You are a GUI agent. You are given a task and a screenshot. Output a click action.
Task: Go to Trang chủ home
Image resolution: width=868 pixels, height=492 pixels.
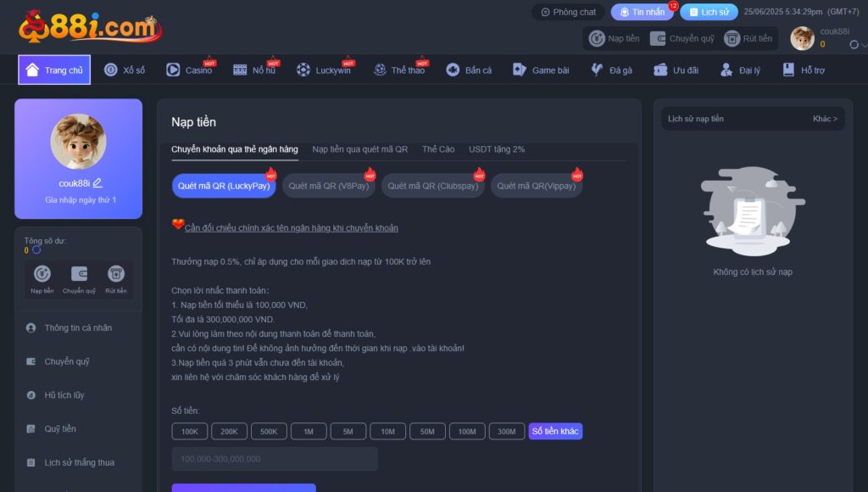coord(54,70)
